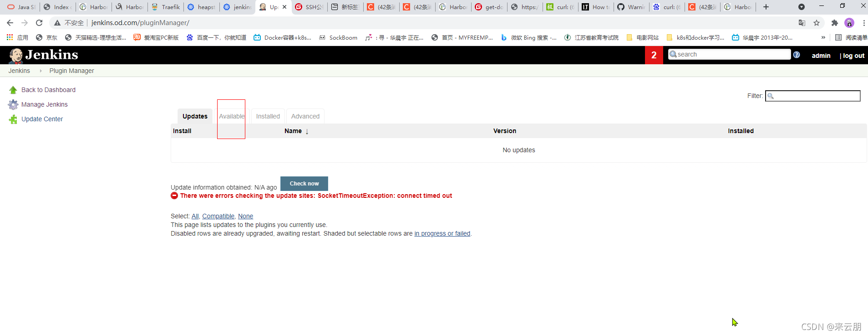Select None plugins link
Screen dimensions: 868x335
tap(245, 216)
